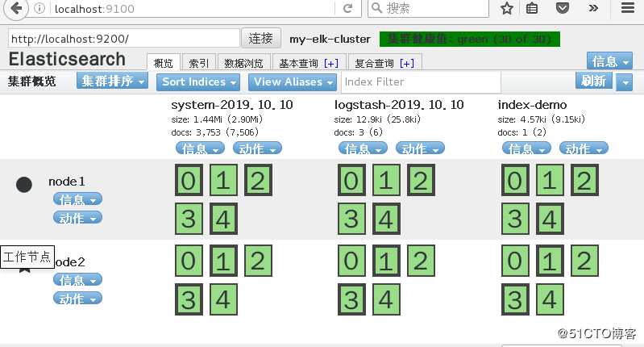
Task: Open 信息 dropdown for logstash-2019.10.10
Action: pos(363,148)
